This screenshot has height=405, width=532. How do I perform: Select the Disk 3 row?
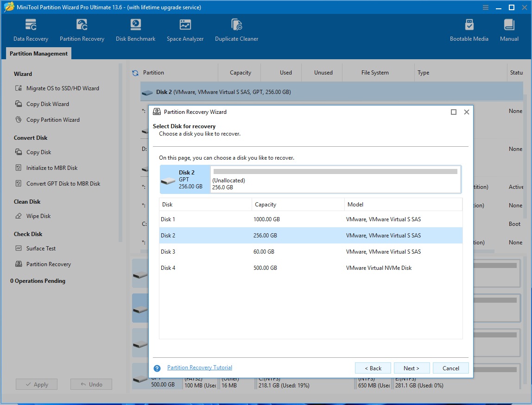point(311,251)
